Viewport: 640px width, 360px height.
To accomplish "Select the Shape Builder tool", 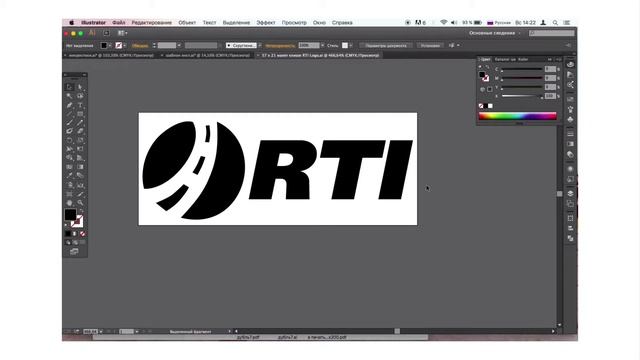I will 69,158.
